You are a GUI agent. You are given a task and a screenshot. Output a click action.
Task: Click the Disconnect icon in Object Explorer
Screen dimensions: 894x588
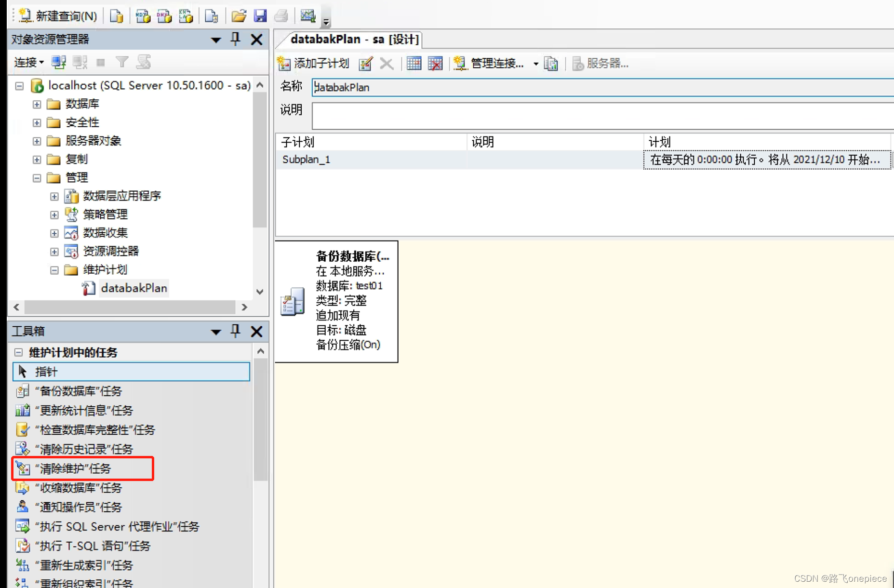[x=80, y=62]
